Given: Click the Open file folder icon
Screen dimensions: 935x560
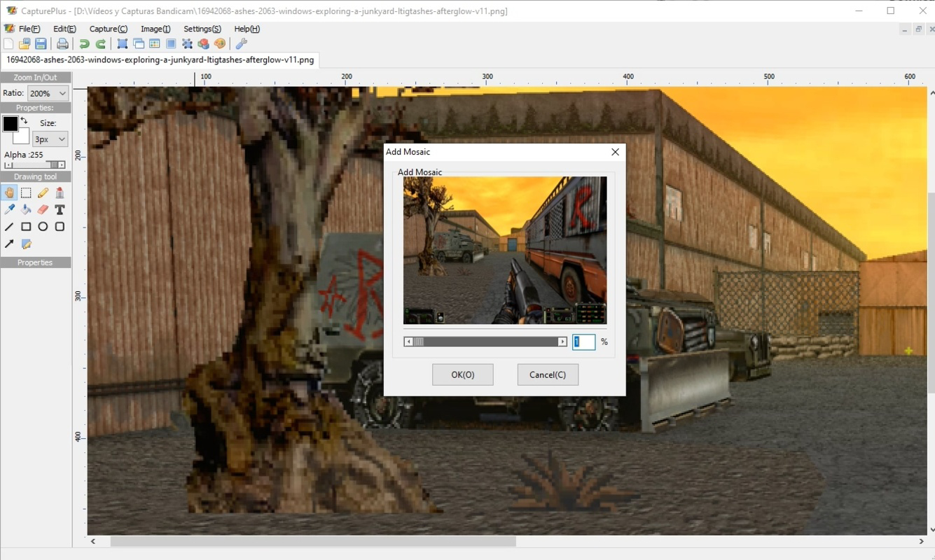Looking at the screenshot, I should pyautogui.click(x=25, y=44).
